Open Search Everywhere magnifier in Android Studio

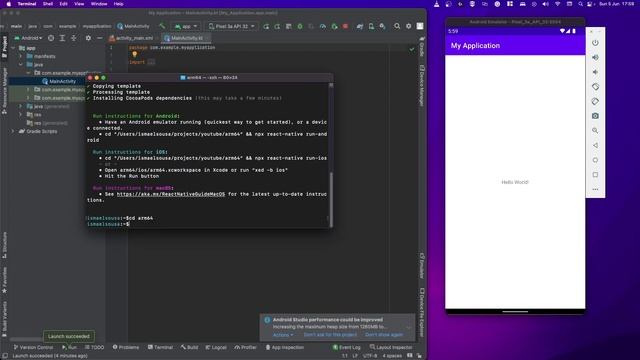(x=397, y=26)
